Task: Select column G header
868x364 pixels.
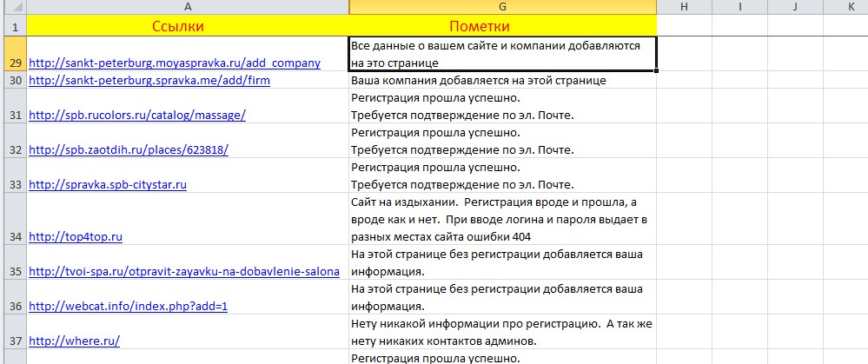Action: 503,7
